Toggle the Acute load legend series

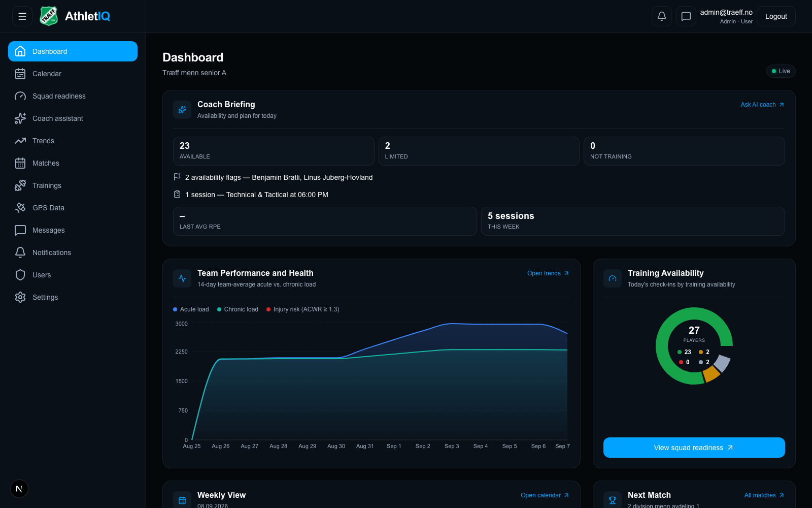191,309
